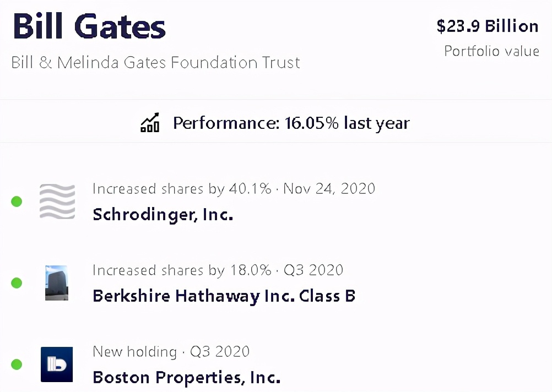Click the "New holding" label
552x392 pixels.
click(x=134, y=351)
